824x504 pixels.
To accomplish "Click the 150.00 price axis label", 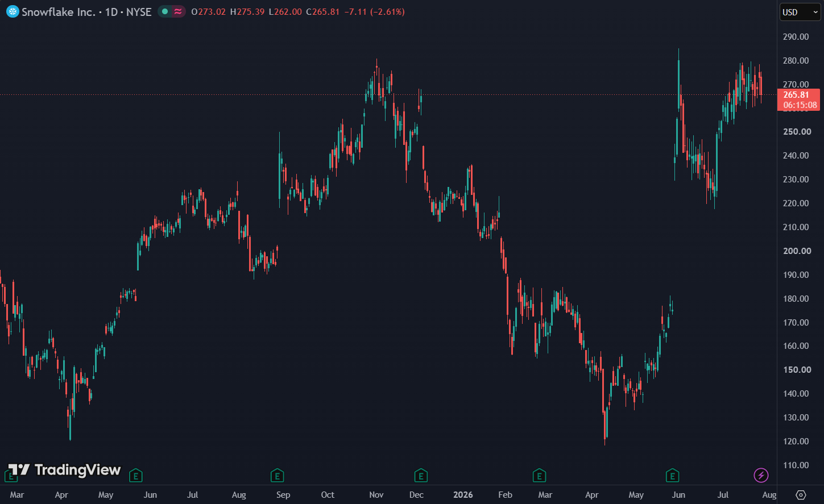I will click(797, 370).
